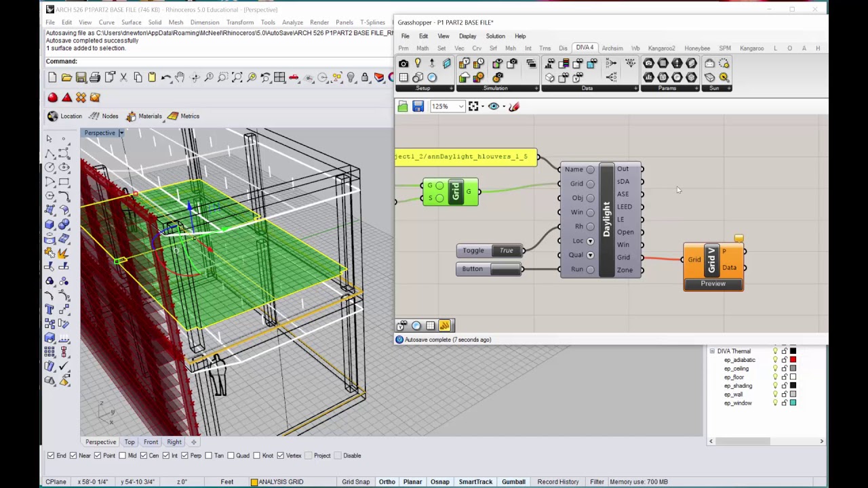Click the four-viewport layout icon
The width and height of the screenshot is (868, 488).
tap(279, 78)
